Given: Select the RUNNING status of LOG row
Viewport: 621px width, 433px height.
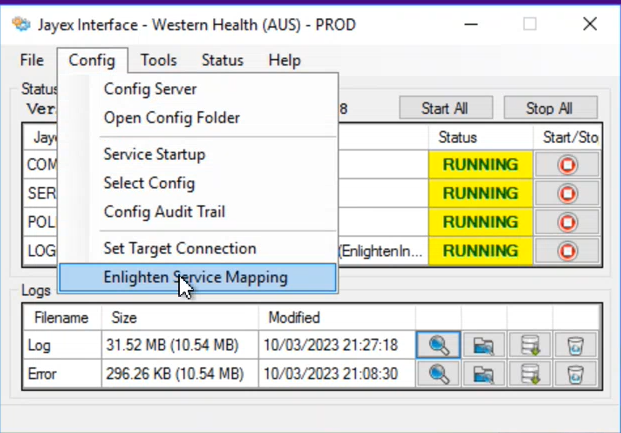Looking at the screenshot, I should [480, 251].
